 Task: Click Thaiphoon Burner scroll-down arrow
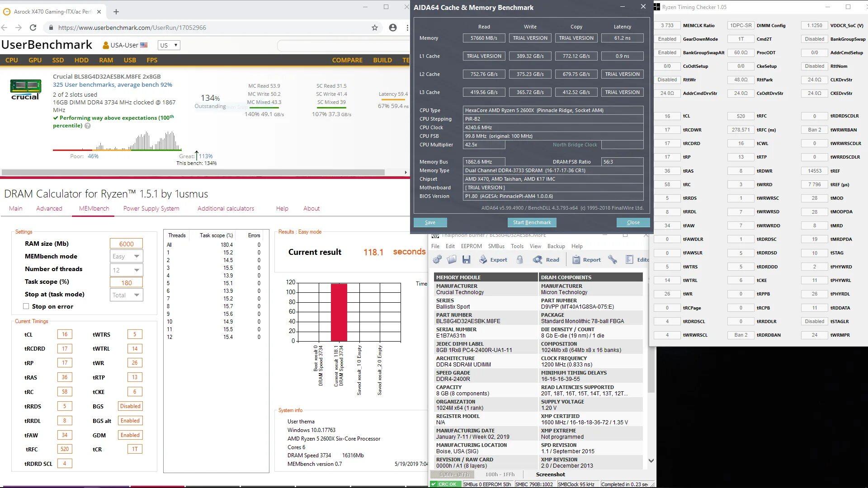pyautogui.click(x=651, y=461)
